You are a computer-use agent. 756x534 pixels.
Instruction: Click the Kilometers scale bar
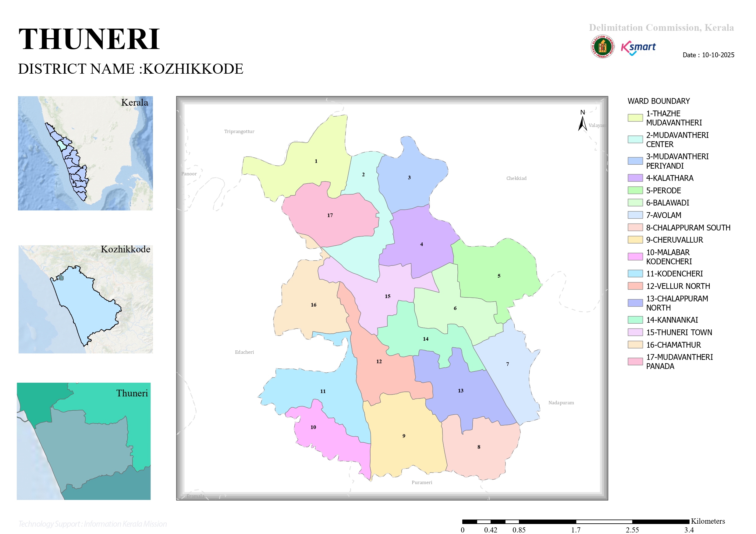pyautogui.click(x=576, y=522)
